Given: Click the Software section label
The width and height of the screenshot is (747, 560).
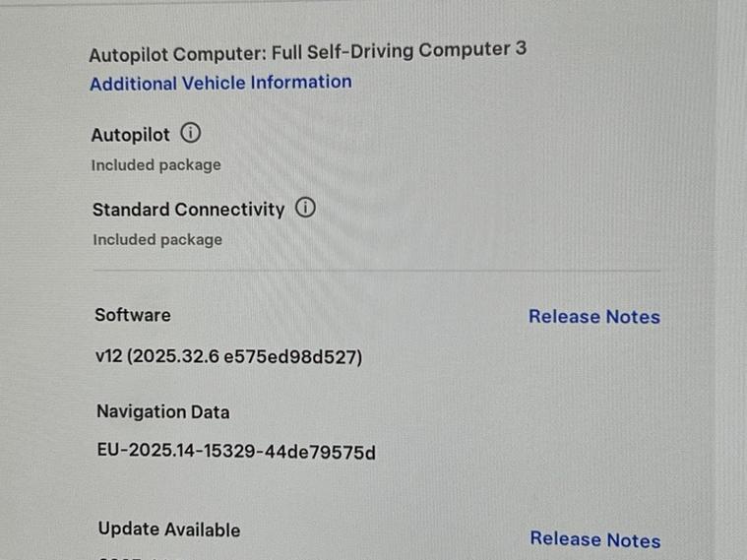Looking at the screenshot, I should pos(133,315).
